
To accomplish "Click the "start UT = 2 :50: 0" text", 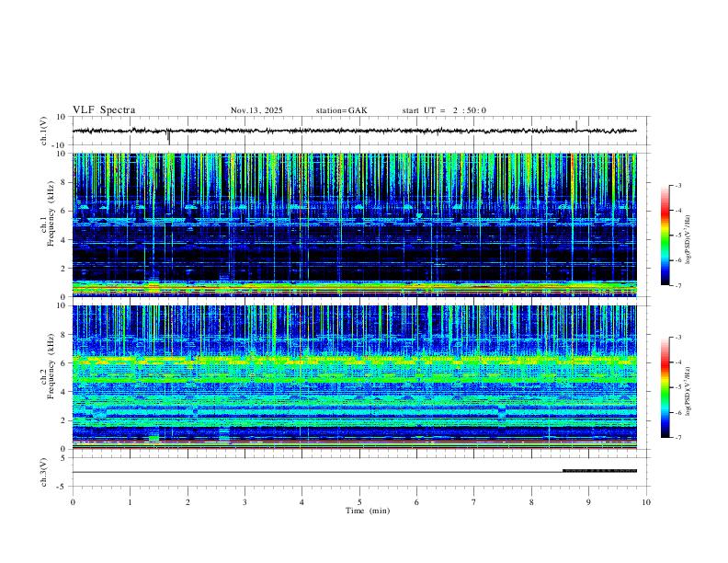I will tap(444, 110).
